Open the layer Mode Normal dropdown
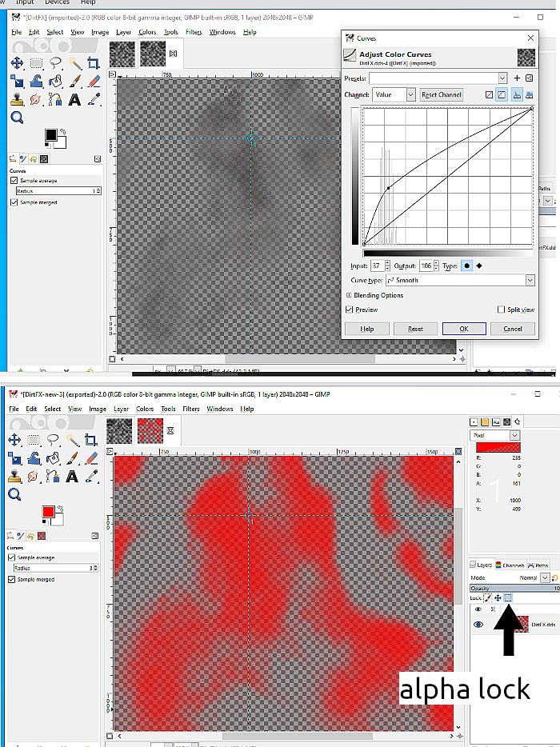Screen dimensions: 560x747 pos(545,578)
